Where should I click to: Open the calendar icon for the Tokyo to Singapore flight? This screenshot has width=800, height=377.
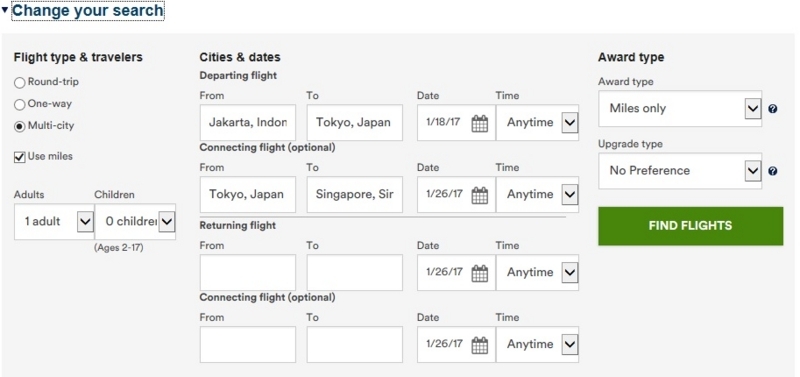click(x=479, y=195)
